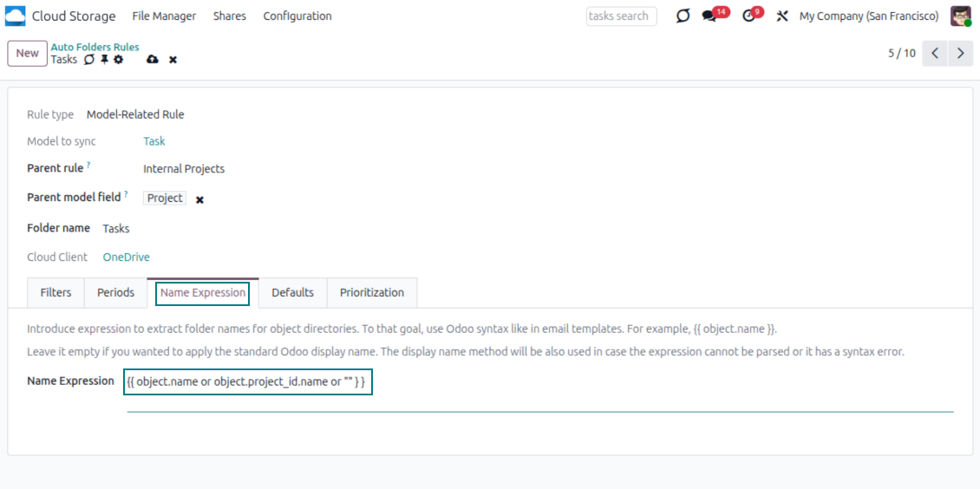Click the cloud upload save icon
This screenshot has height=489, width=980.
click(153, 60)
